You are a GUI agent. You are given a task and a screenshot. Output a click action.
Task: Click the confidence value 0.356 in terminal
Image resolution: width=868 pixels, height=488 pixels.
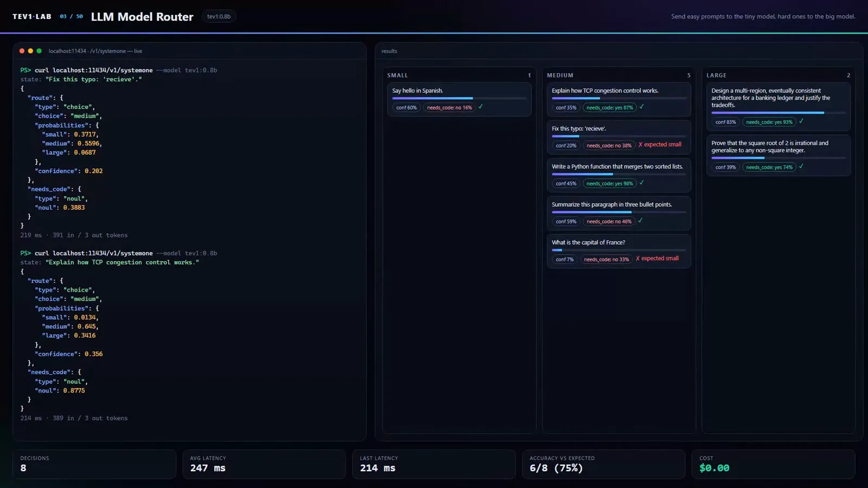[x=93, y=354]
